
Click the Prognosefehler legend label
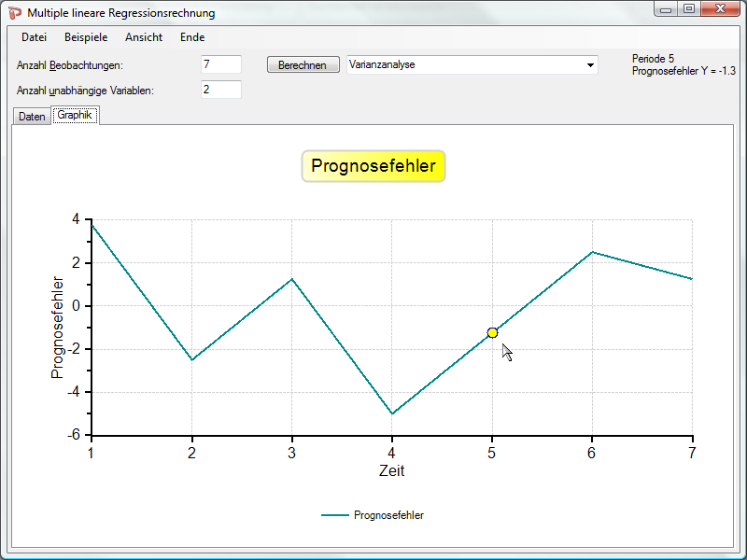(x=388, y=515)
